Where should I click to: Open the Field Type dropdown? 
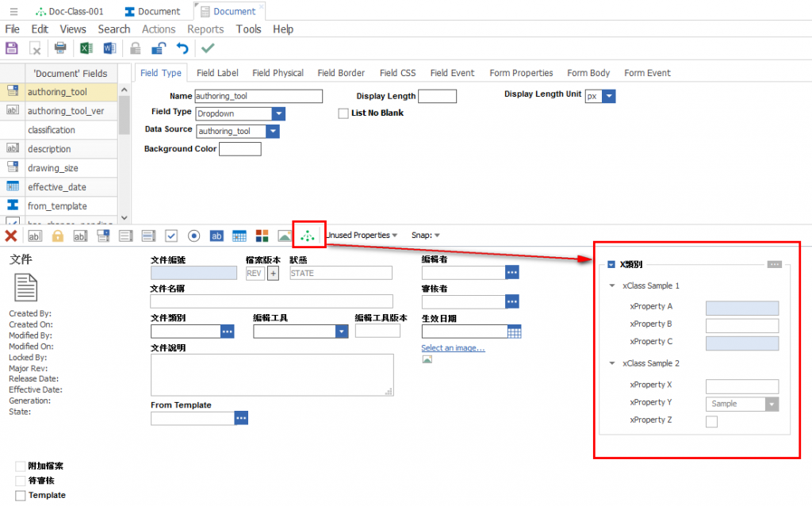point(278,114)
